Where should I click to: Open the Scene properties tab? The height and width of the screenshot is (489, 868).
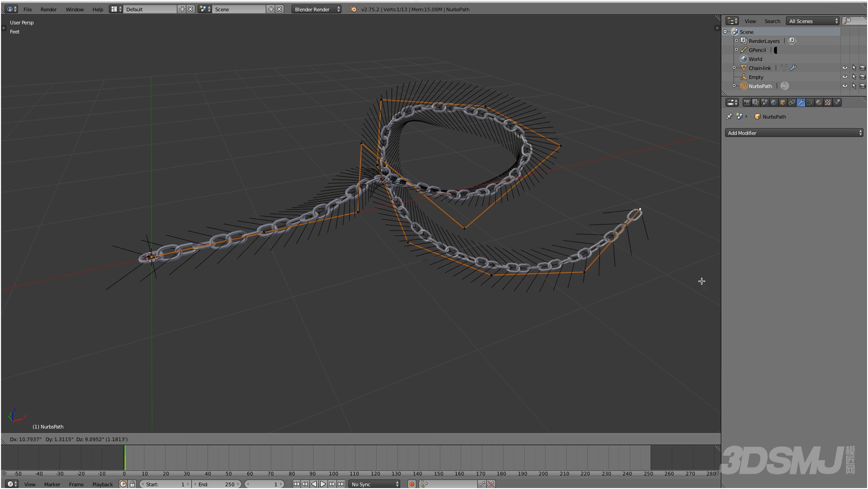(765, 102)
